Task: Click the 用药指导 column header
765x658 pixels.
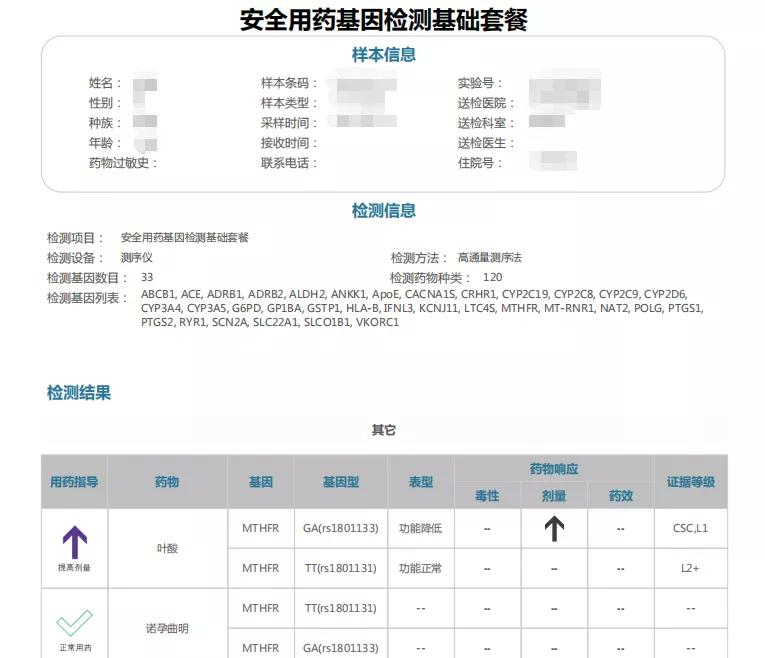Action: [74, 482]
